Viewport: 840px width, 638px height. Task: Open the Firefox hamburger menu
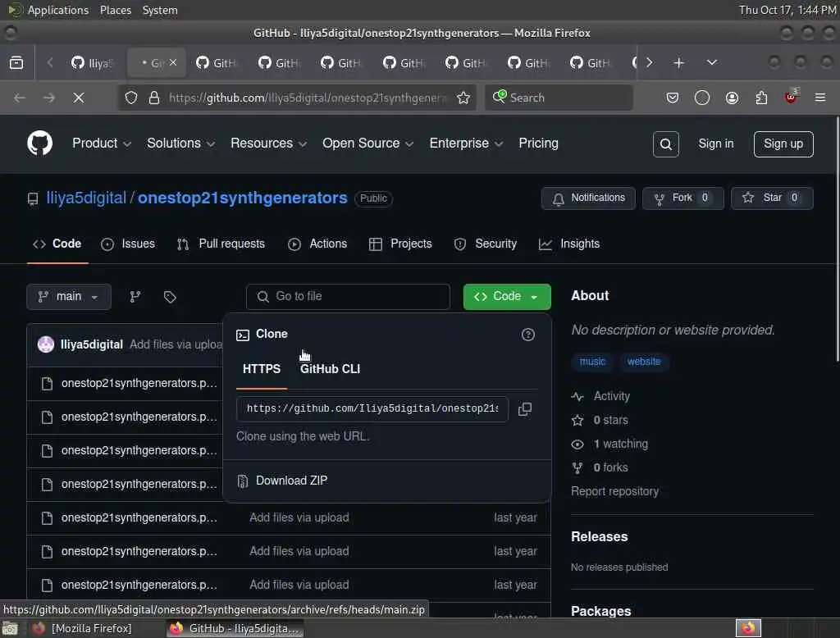pos(820,98)
